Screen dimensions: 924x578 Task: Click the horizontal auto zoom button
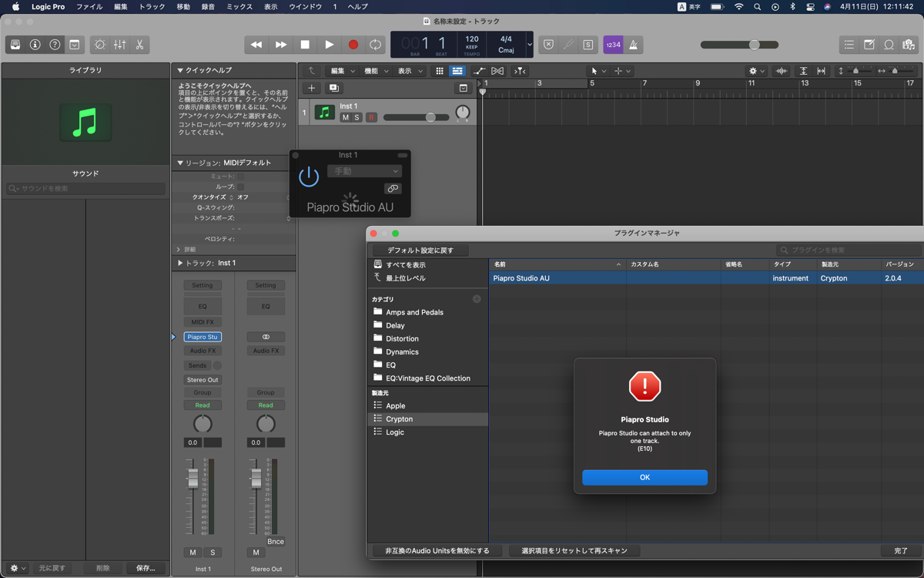click(x=821, y=71)
